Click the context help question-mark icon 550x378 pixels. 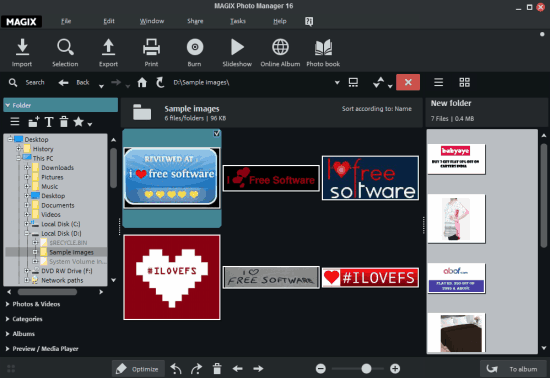(x=309, y=21)
